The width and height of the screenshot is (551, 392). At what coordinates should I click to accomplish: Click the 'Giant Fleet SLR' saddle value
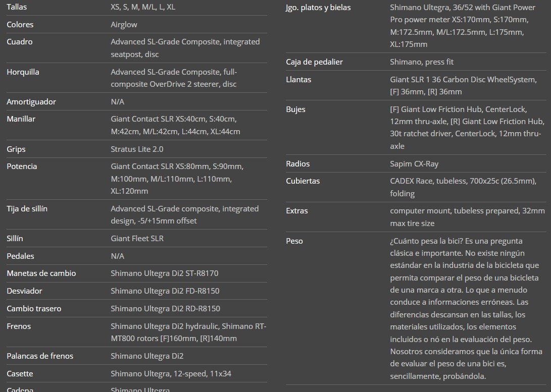click(137, 238)
